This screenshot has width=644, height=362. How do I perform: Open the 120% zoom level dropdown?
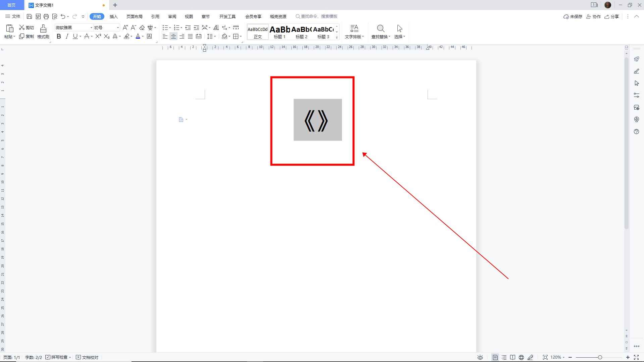[557, 357]
